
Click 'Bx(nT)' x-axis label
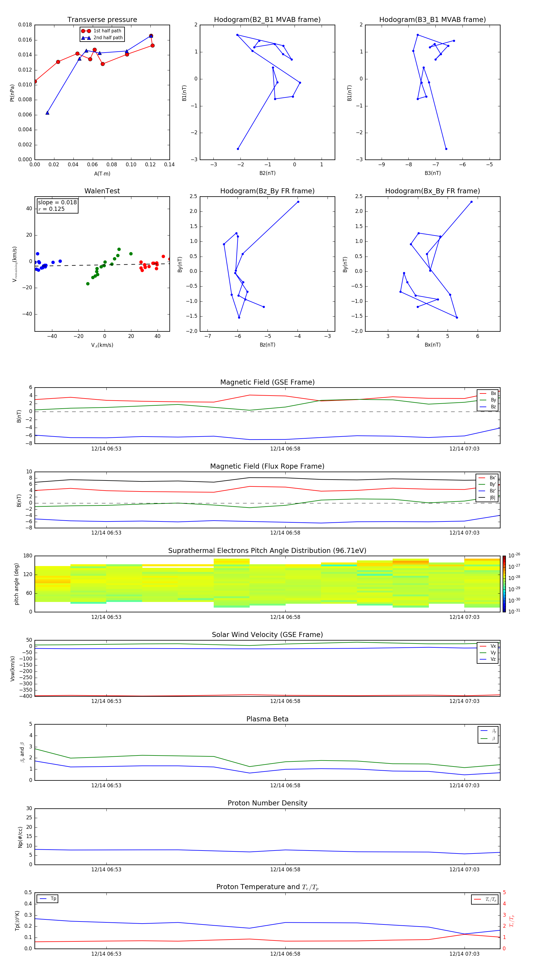point(432,345)
